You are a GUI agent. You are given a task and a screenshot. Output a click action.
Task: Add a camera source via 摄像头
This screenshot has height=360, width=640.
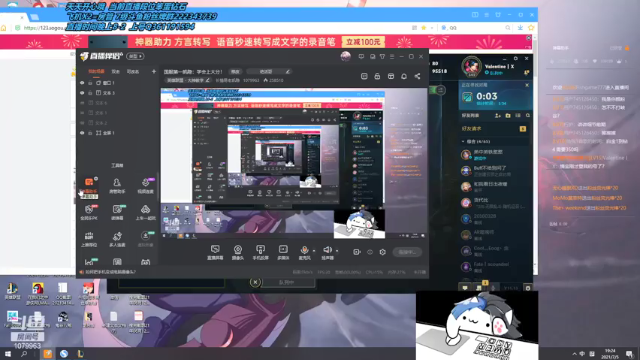[x=238, y=252]
